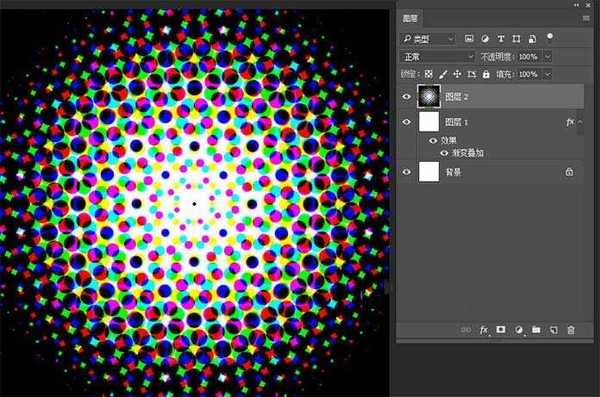Click prevent artboard auto-nesting lock icon
This screenshot has height=397, width=600.
471,74
